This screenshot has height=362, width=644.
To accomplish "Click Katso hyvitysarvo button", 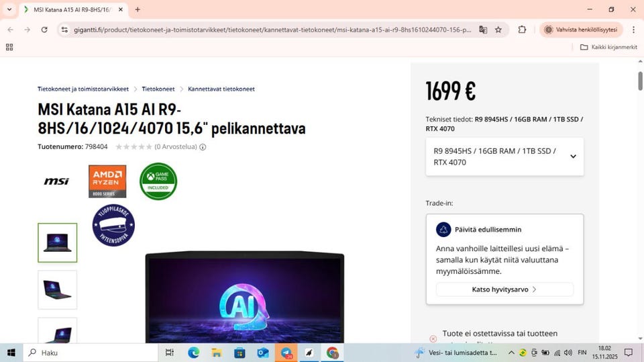I will [x=504, y=289].
